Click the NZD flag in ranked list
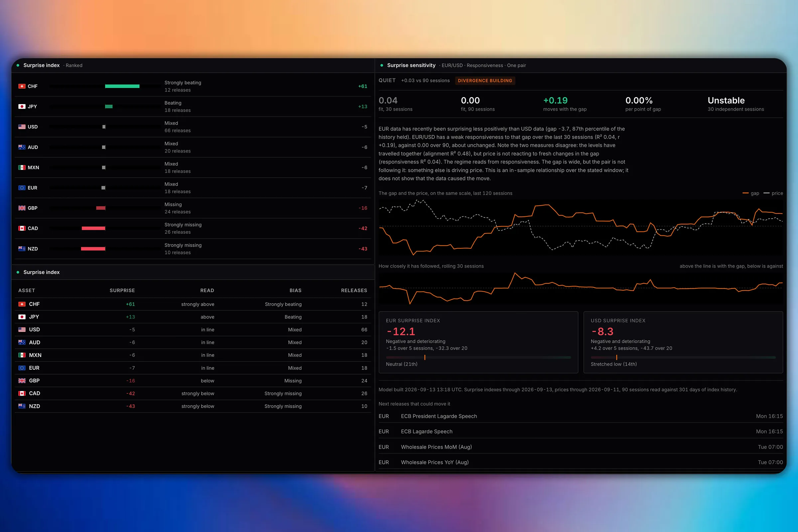This screenshot has height=532, width=798. pyautogui.click(x=22, y=249)
